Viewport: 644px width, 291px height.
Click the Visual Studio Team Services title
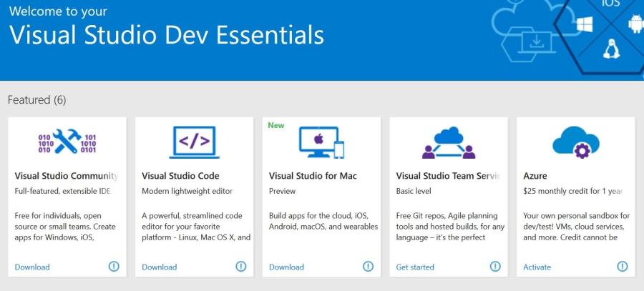449,176
